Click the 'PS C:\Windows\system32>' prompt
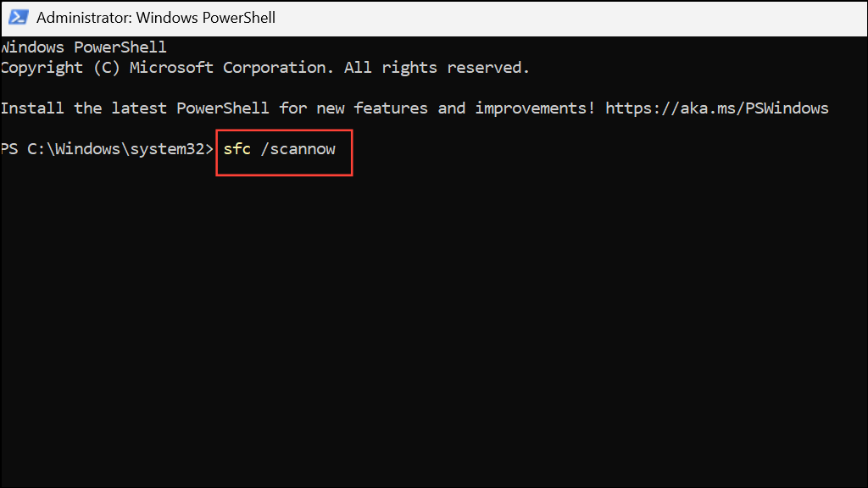Image resolution: width=868 pixels, height=488 pixels. coord(107,149)
